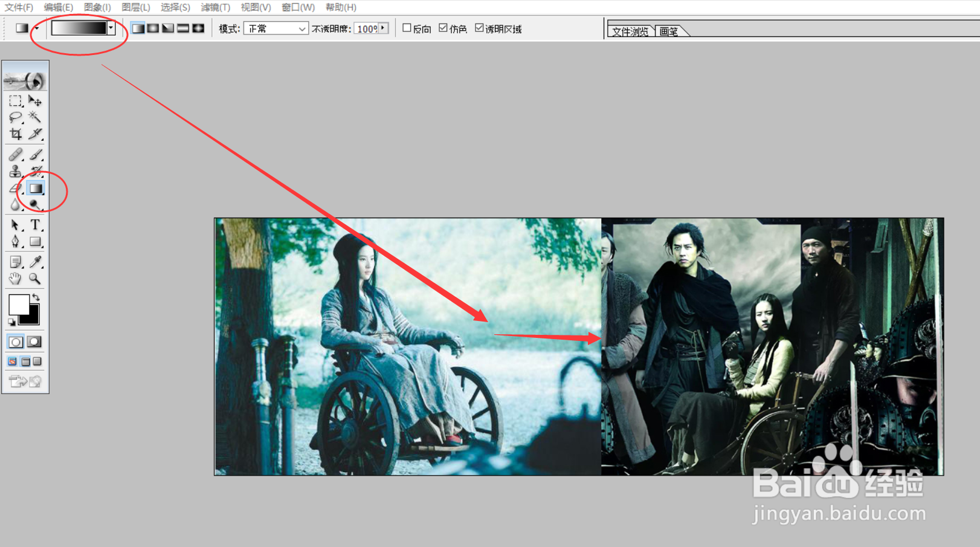Select the Blur tool

(x=16, y=205)
